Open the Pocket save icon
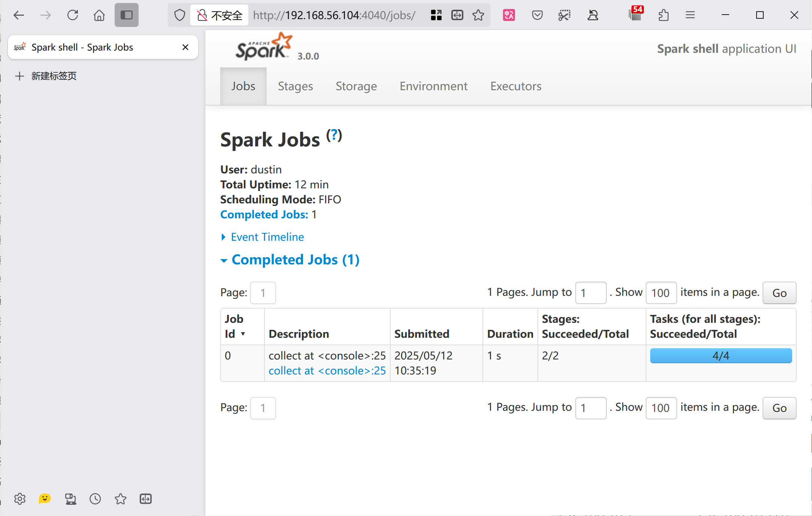Viewport: 812px width, 516px height. tap(537, 15)
